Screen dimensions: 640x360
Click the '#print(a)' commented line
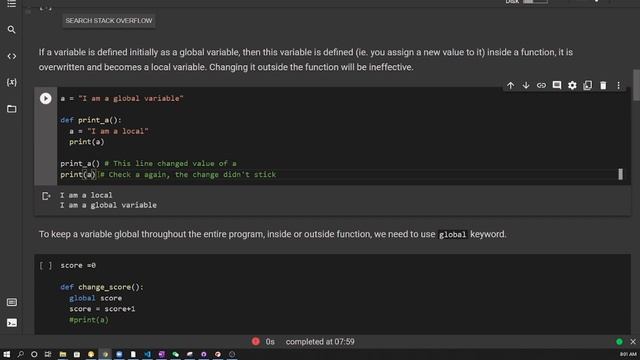pyautogui.click(x=89, y=320)
